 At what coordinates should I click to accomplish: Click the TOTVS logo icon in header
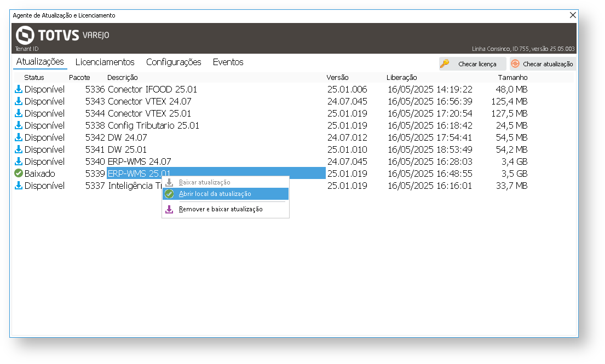click(25, 35)
